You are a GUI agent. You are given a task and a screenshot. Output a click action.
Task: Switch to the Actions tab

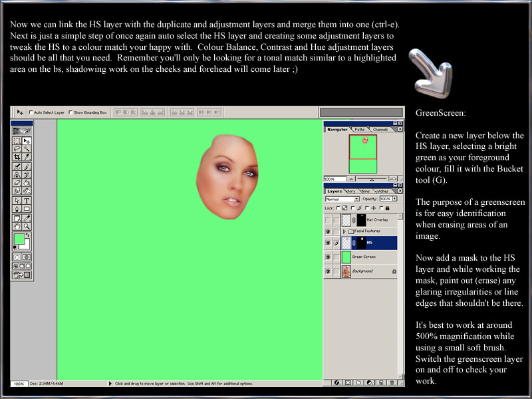(x=365, y=192)
